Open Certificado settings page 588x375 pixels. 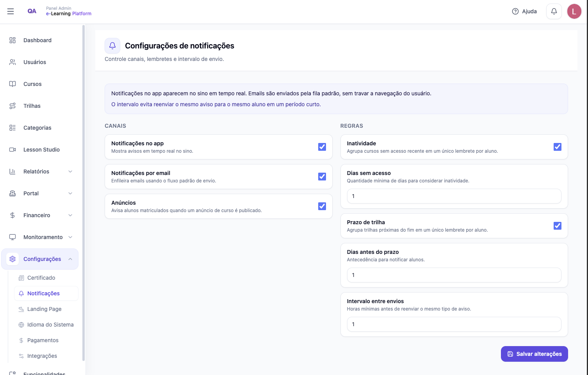point(46,278)
